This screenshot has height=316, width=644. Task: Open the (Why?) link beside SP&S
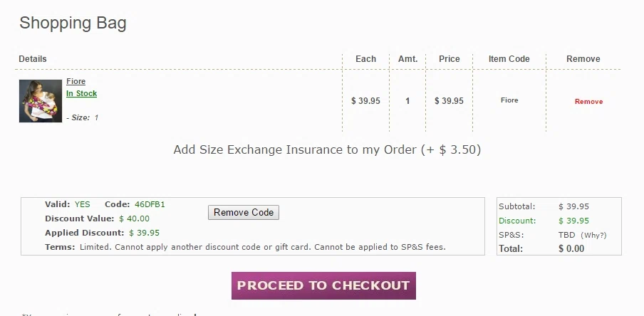pos(593,235)
